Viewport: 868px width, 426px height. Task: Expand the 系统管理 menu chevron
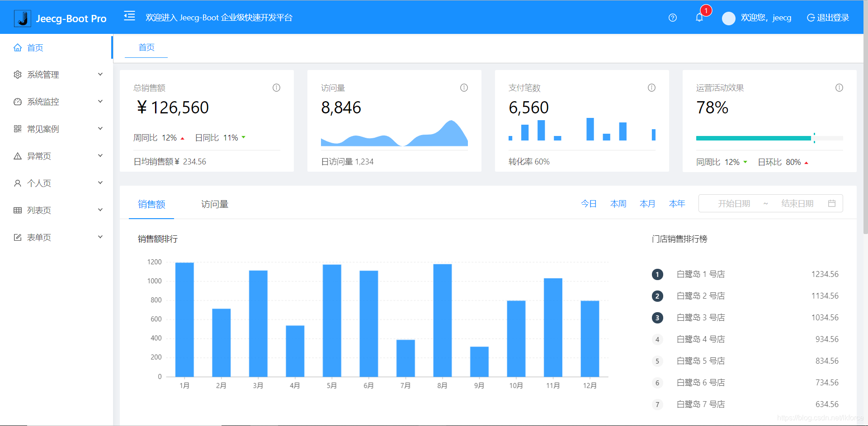pyautogui.click(x=100, y=74)
